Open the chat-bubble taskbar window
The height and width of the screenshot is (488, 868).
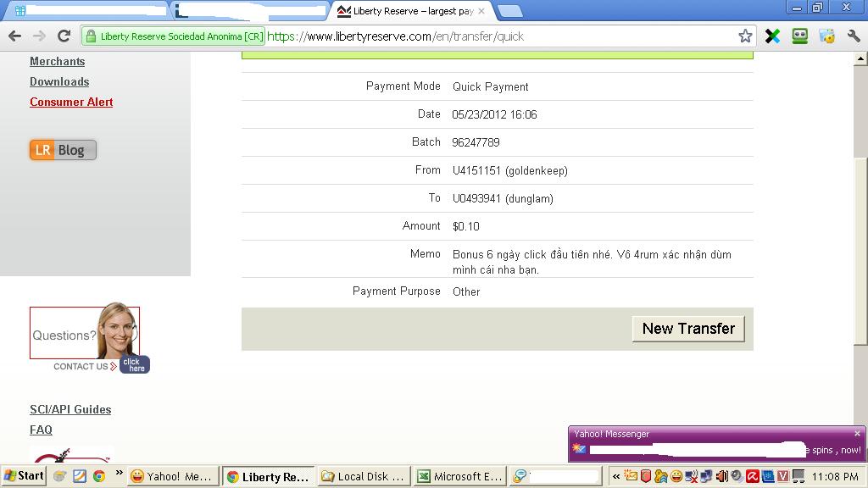[x=555, y=476]
